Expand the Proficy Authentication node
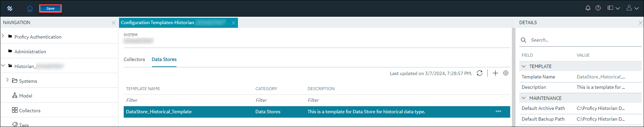Screen dimensions: 644x127 pos(3,36)
